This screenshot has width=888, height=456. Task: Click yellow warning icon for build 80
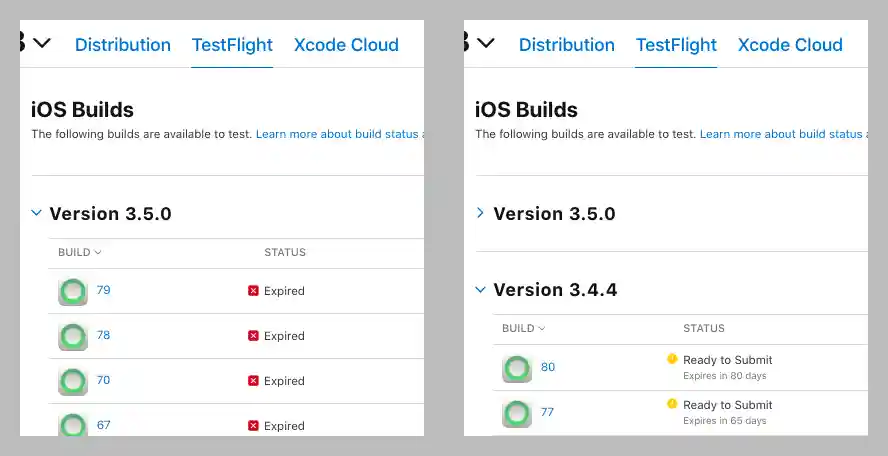point(672,359)
